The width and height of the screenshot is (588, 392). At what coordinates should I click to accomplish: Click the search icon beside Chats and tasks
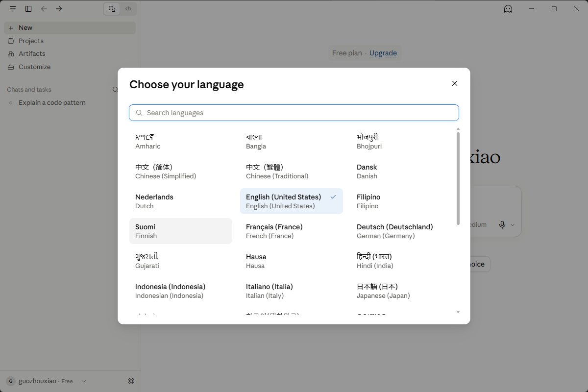[115, 90]
